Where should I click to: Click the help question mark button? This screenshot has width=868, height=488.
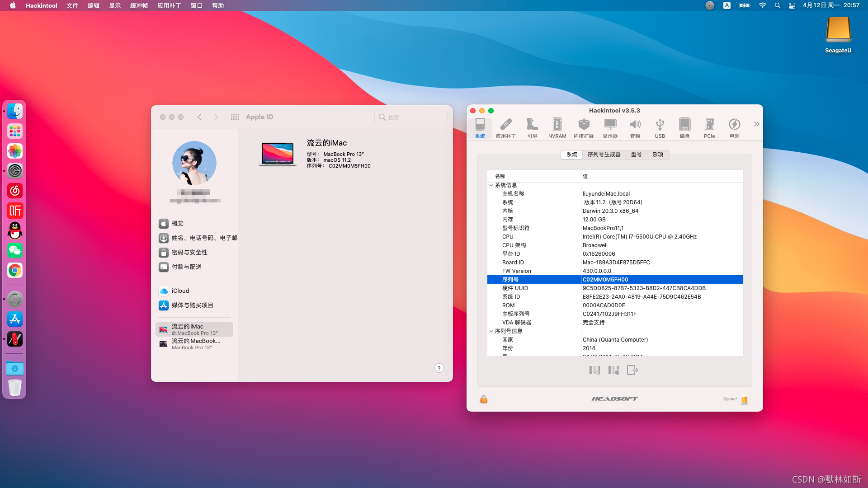point(439,368)
